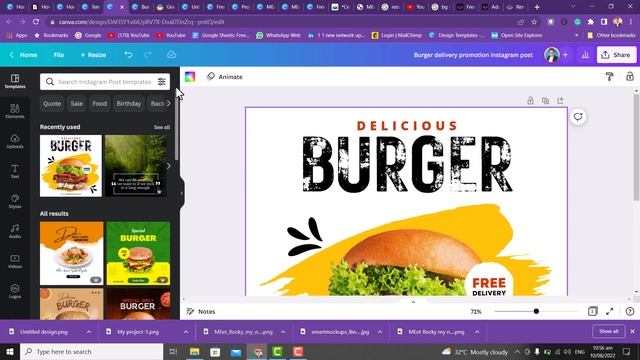Open the Styles sidebar panel
The height and width of the screenshot is (360, 640).
click(15, 201)
